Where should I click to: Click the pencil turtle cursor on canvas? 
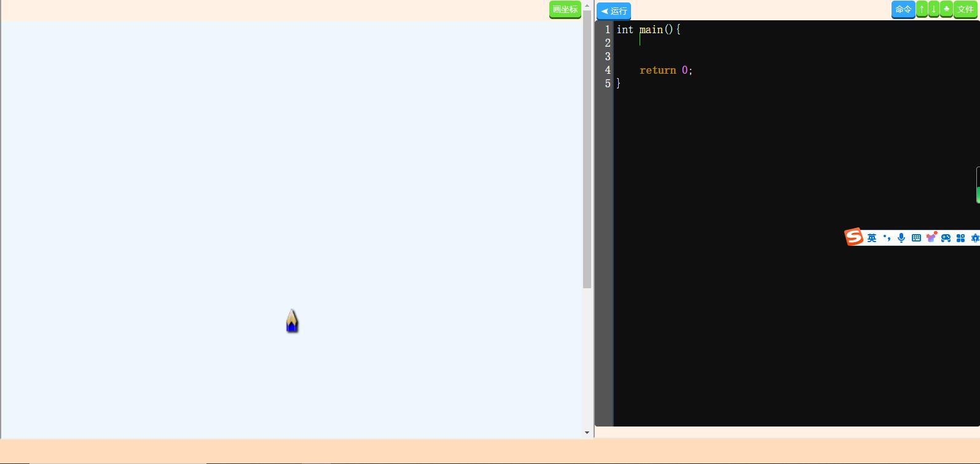(x=292, y=321)
